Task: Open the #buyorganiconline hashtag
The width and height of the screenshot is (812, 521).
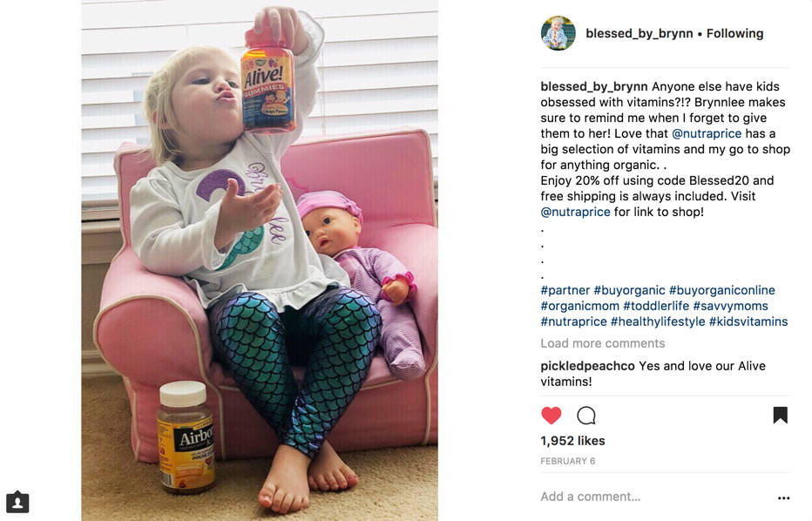Action: point(722,290)
